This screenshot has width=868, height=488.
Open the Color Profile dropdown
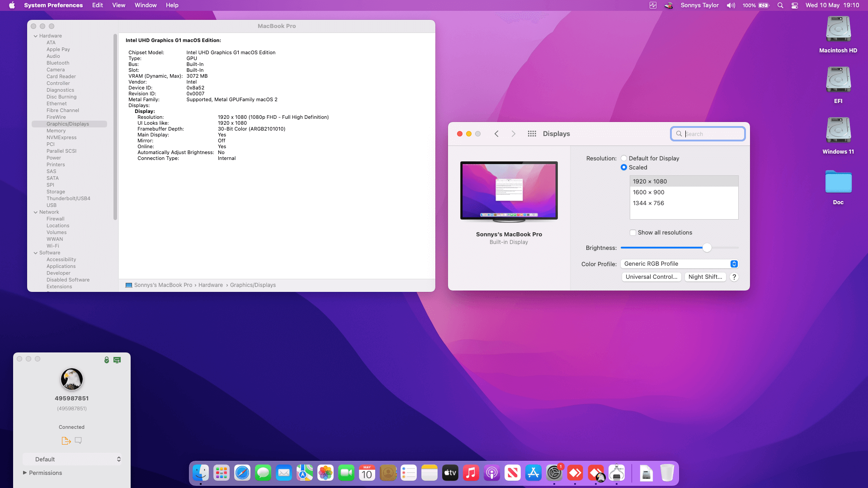pos(679,264)
